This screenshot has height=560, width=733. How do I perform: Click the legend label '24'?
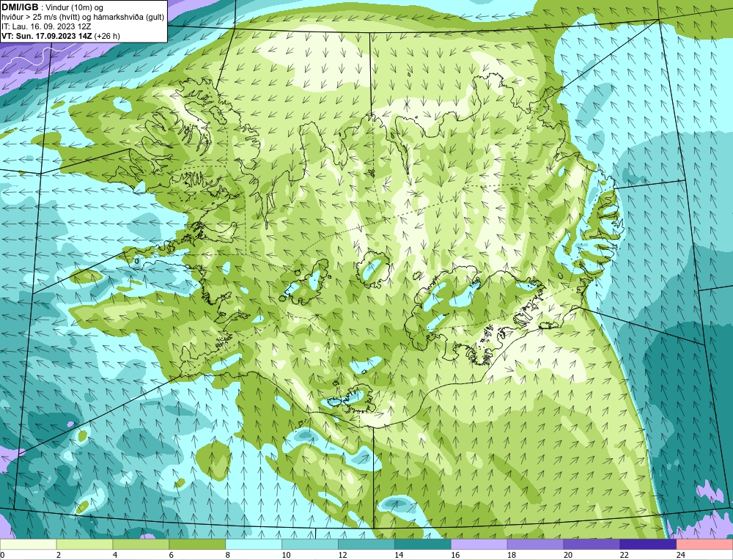click(x=681, y=555)
